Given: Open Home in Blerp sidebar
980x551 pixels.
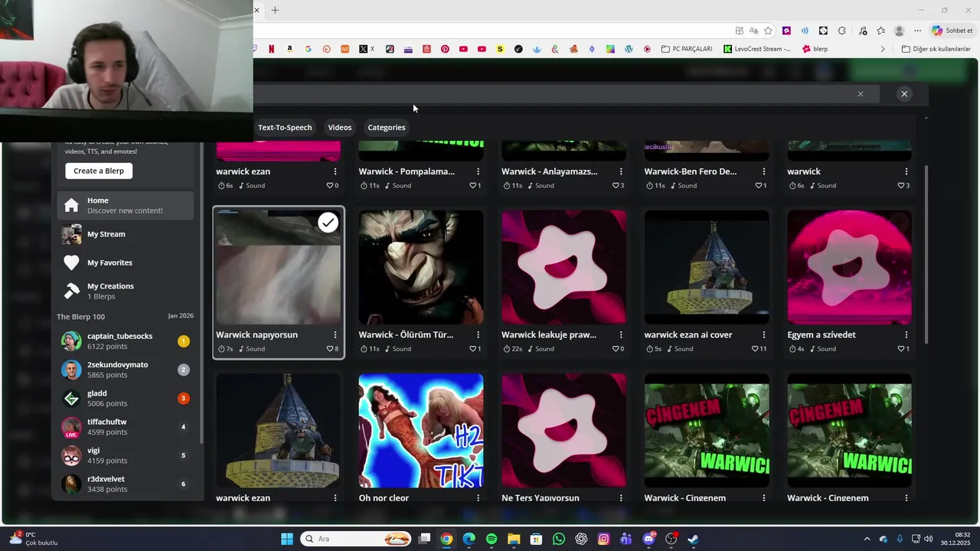Looking at the screenshot, I should point(126,205).
